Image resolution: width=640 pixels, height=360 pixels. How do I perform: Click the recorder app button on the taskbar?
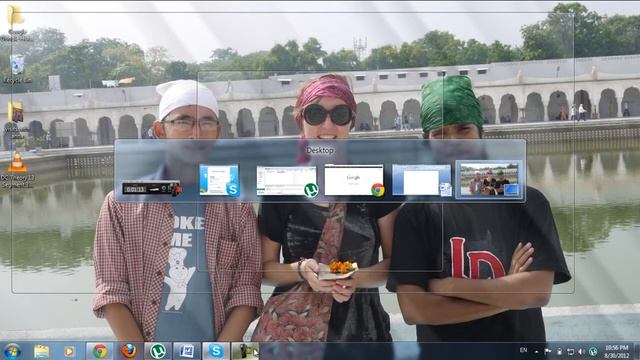[245, 351]
